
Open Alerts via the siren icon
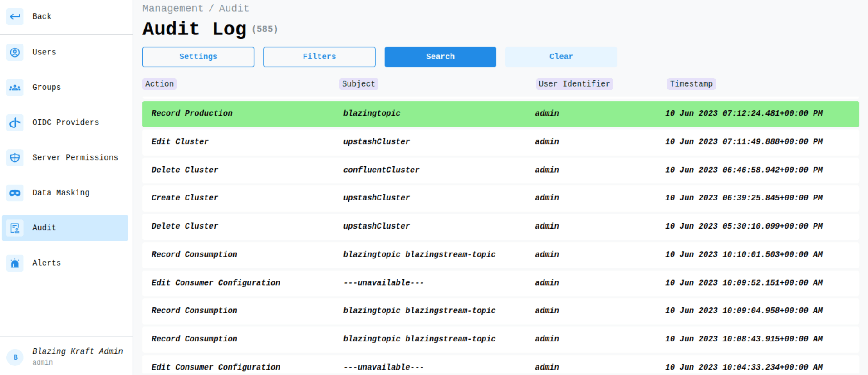(x=15, y=263)
